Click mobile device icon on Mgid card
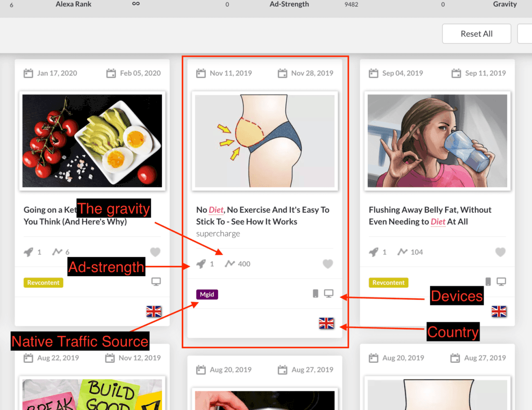 315,293
